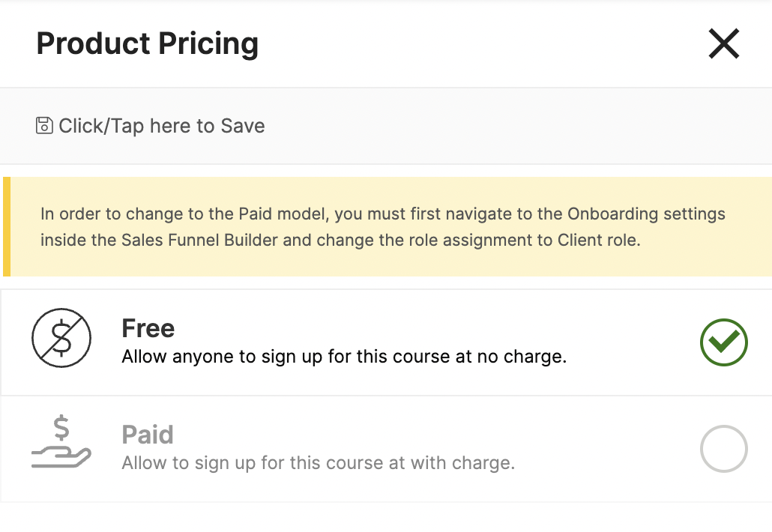Close the Product Pricing dialog
772x532 pixels.
pos(724,43)
